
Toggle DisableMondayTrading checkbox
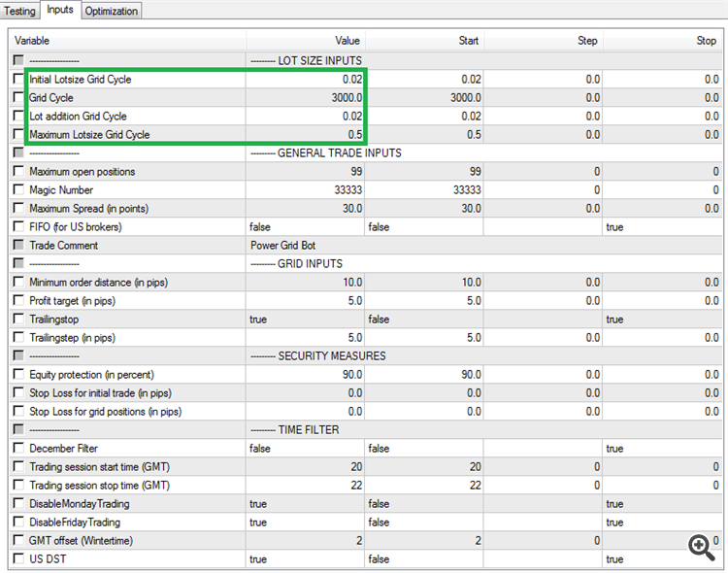(18, 503)
